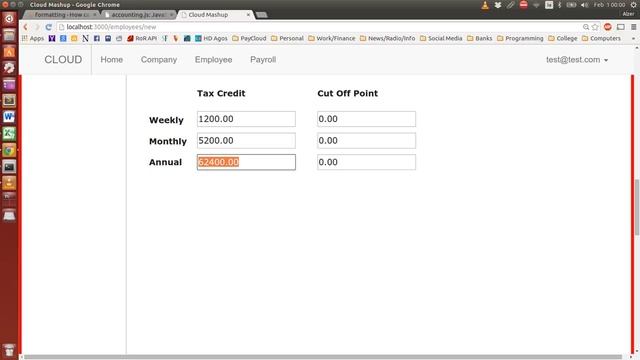640x360 pixels.
Task: Open the News/Radio/Info bookmarks folder
Action: pyautogui.click(x=387, y=38)
